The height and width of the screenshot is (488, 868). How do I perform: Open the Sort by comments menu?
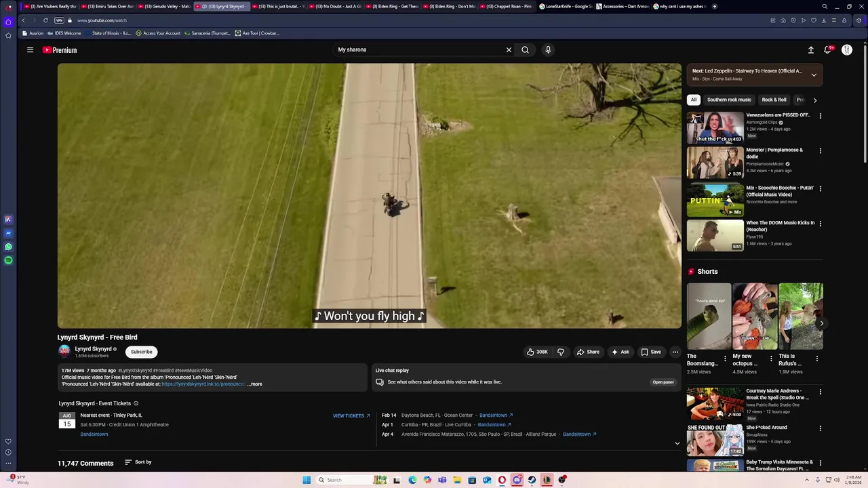coord(138,462)
